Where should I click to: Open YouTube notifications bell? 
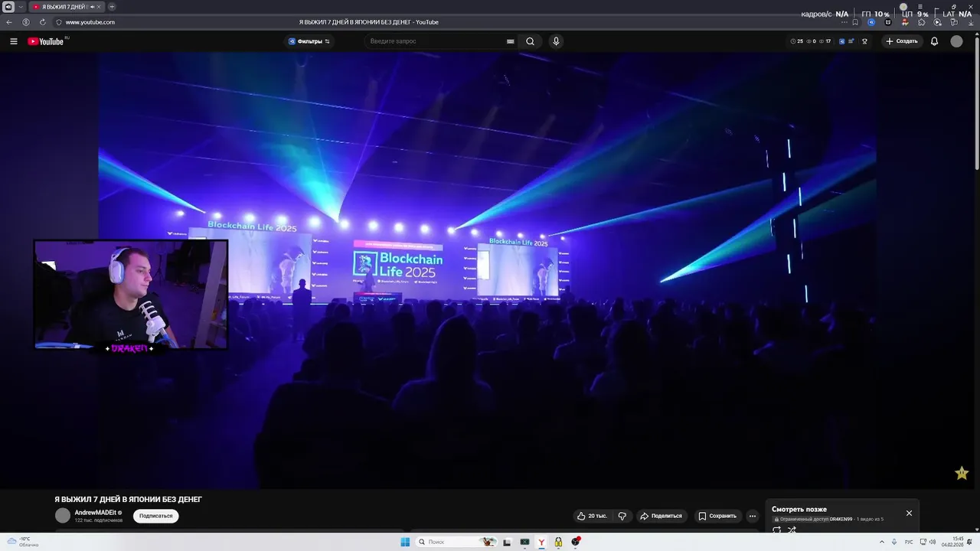coord(934,41)
